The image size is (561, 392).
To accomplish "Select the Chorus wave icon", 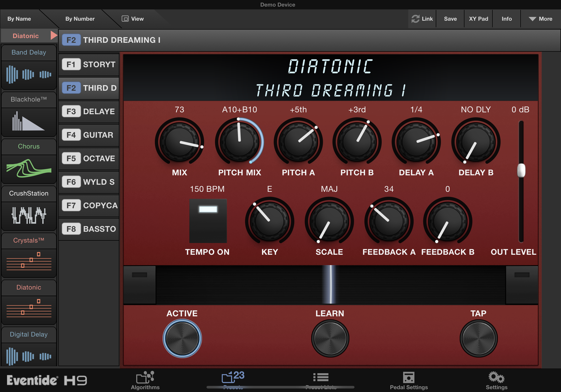I will (x=29, y=168).
